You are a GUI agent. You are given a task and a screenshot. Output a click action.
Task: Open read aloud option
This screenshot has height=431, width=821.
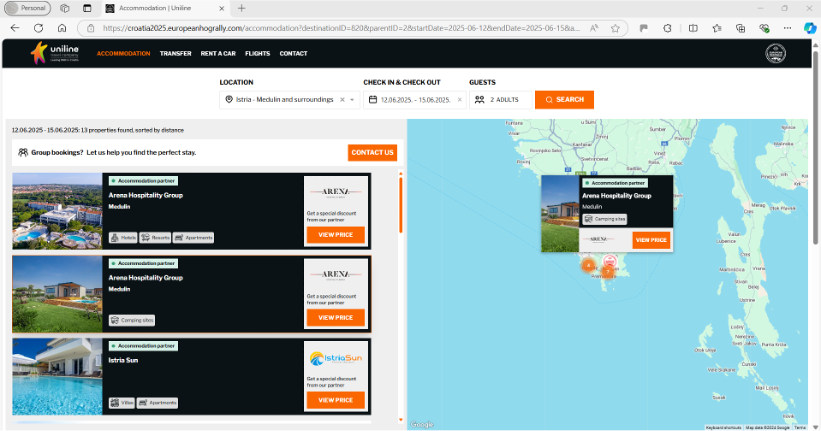pos(594,28)
